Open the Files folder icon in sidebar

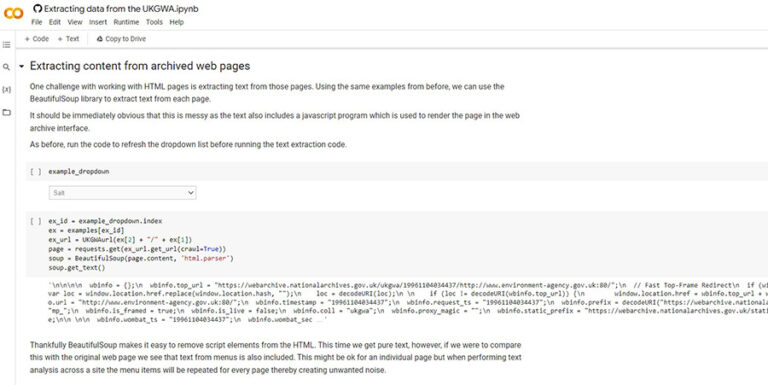6,112
